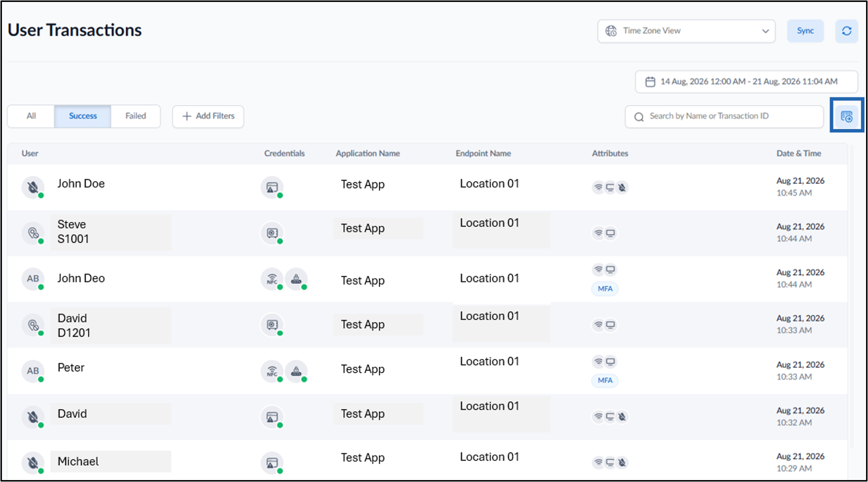Click the Date & Time column header

(x=799, y=154)
